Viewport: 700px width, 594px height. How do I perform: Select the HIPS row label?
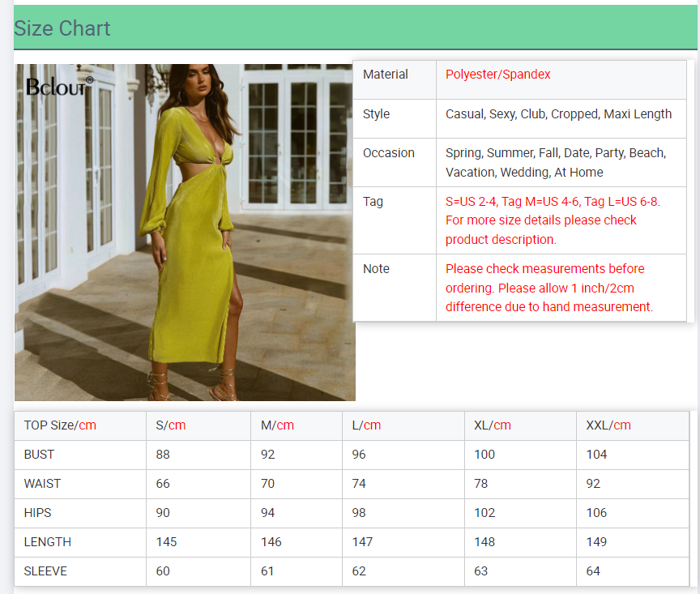point(39,513)
